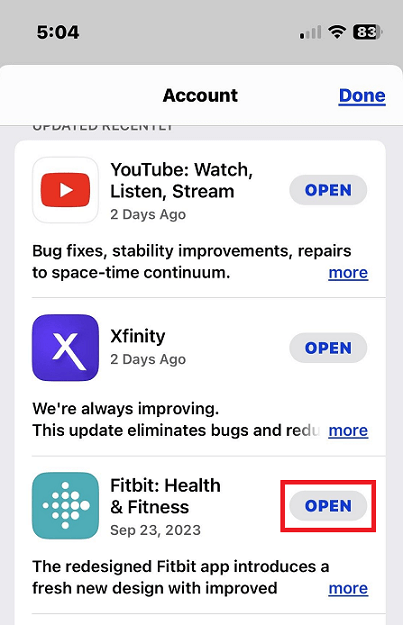This screenshot has width=403, height=625.
Task: Expand Xfinity update notes with more
Action: pyautogui.click(x=348, y=430)
